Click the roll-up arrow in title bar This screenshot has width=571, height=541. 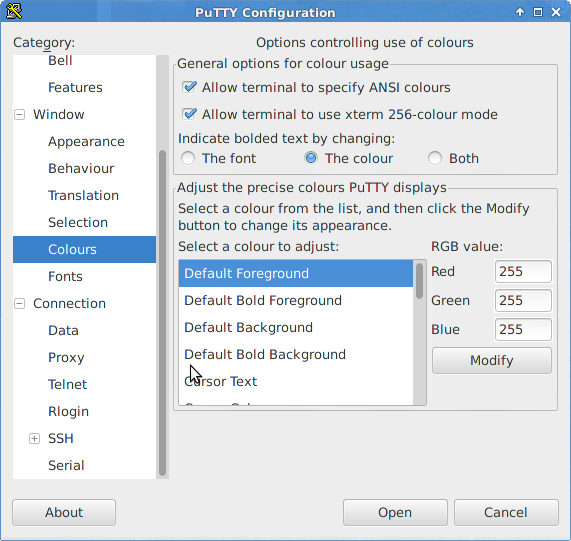pos(520,12)
